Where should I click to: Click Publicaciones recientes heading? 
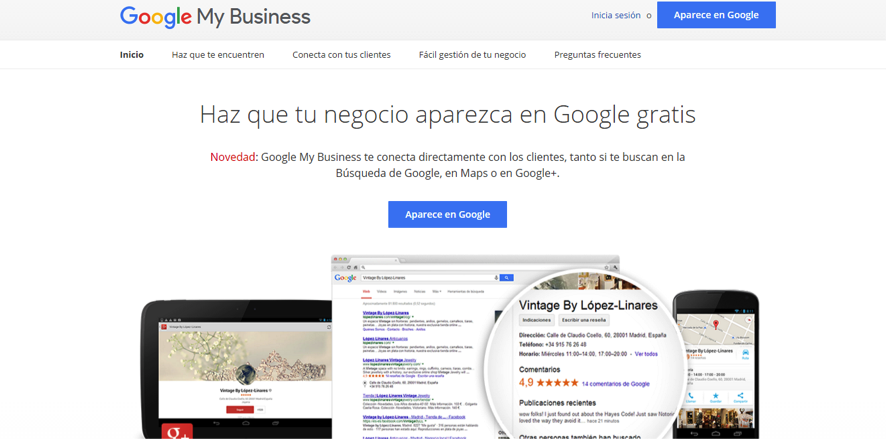click(557, 403)
